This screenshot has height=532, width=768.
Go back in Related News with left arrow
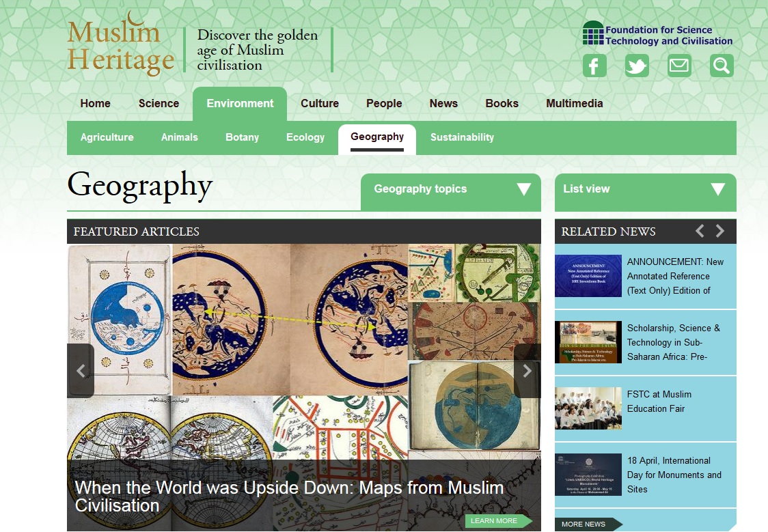click(700, 231)
